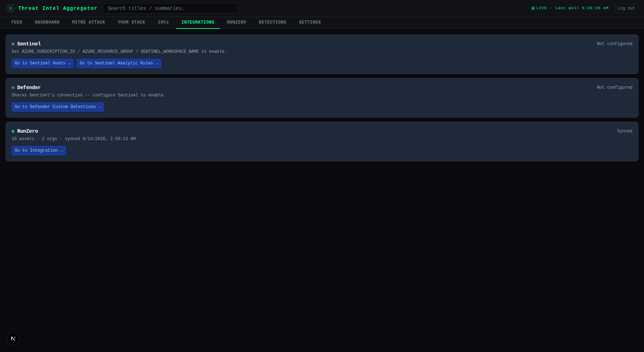Click the green status dot beside RunZero
Image resolution: width=644 pixels, height=352 pixels.
(13, 131)
